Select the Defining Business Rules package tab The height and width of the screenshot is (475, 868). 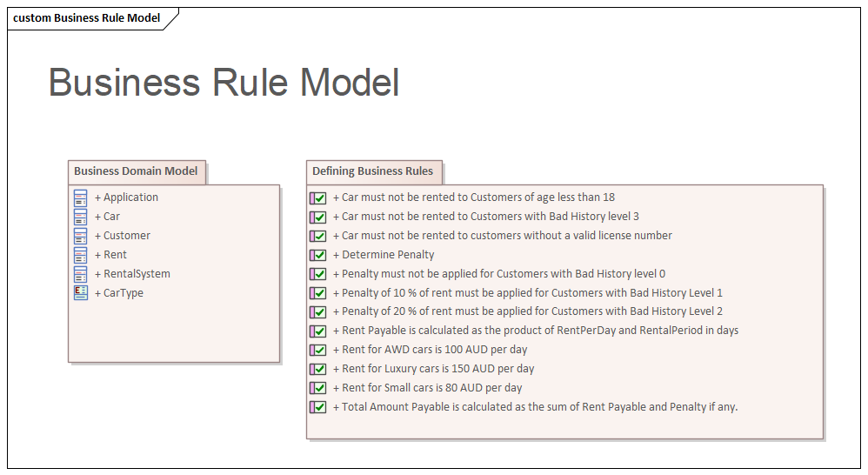(373, 171)
